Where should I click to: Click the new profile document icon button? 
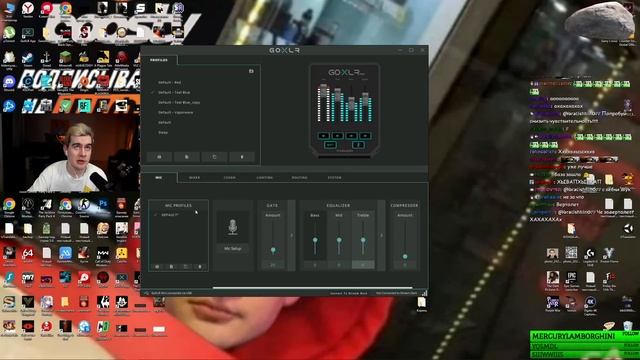[x=187, y=157]
